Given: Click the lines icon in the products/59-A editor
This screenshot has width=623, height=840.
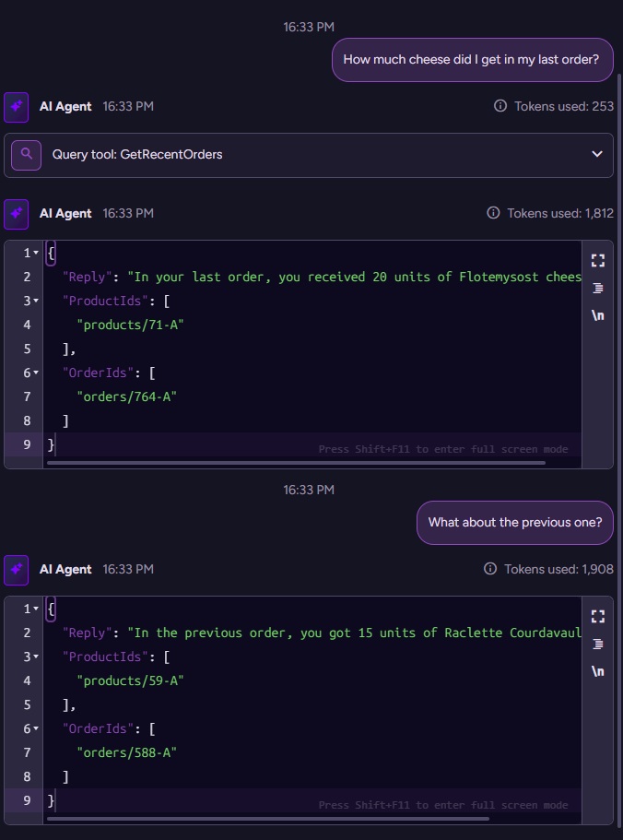Looking at the screenshot, I should [x=597, y=644].
